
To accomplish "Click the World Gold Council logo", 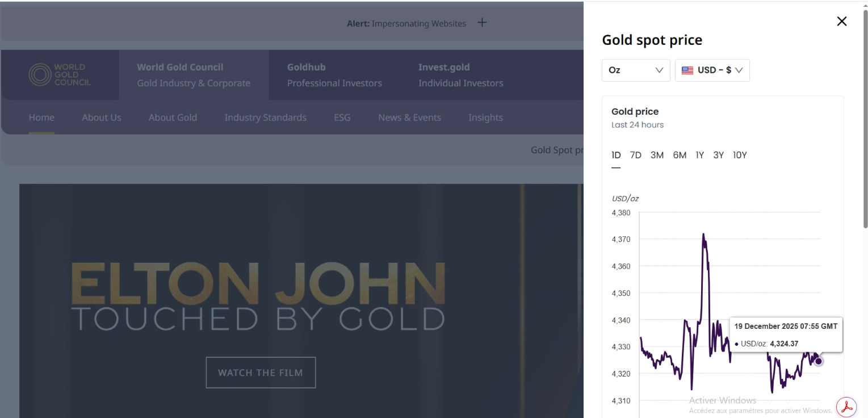I will (60, 75).
